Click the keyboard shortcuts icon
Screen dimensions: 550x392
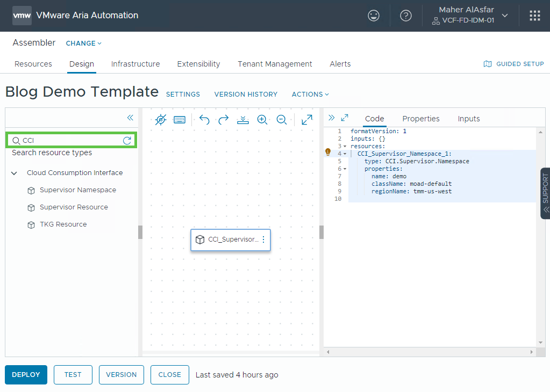180,120
